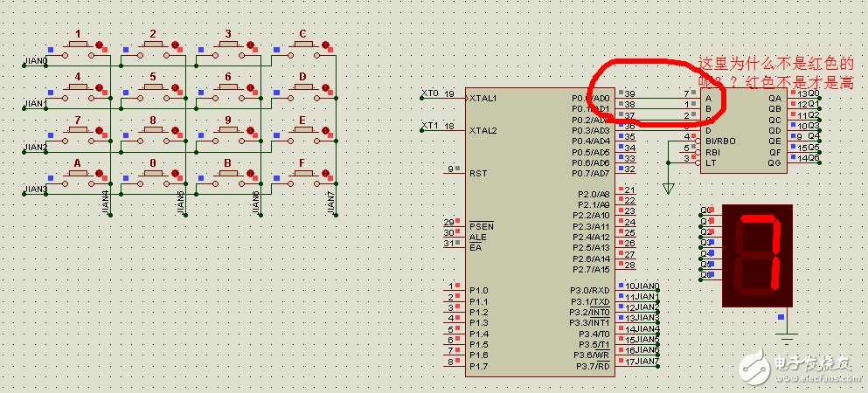868x393 pixels.
Task: Click the P3.7/RD pin label
Action: (x=593, y=366)
